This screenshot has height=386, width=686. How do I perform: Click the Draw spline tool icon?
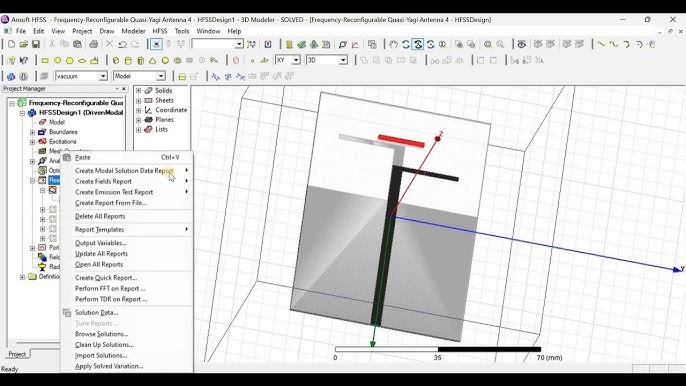click(614, 44)
